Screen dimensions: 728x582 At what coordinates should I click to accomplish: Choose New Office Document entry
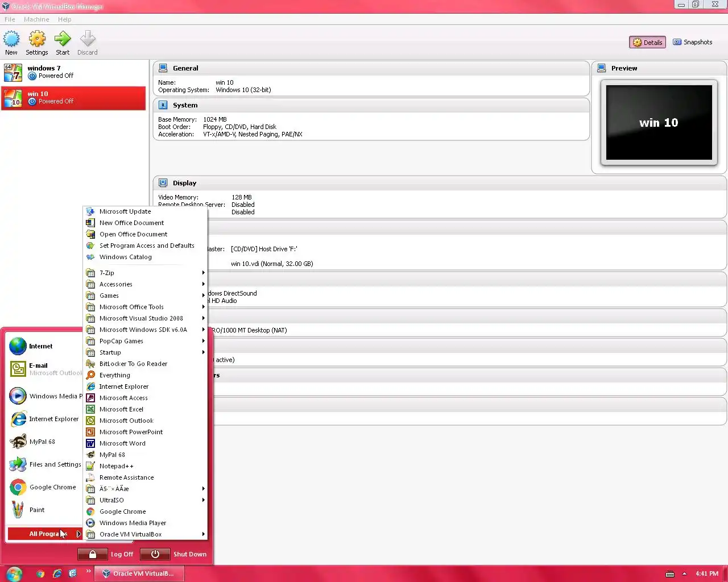point(145,223)
